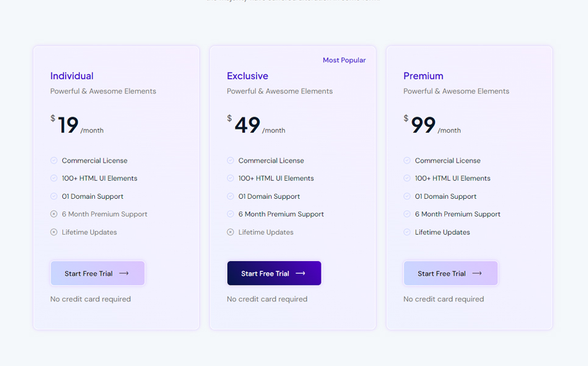The image size is (588, 366).
Task: Select the Premium plan title
Action: point(423,76)
